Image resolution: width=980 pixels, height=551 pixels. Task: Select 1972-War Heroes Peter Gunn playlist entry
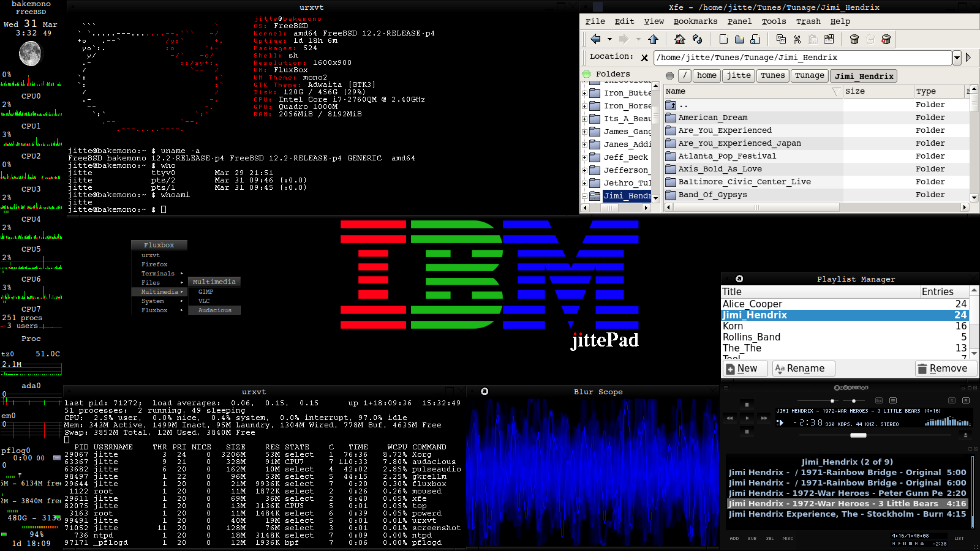click(x=848, y=493)
